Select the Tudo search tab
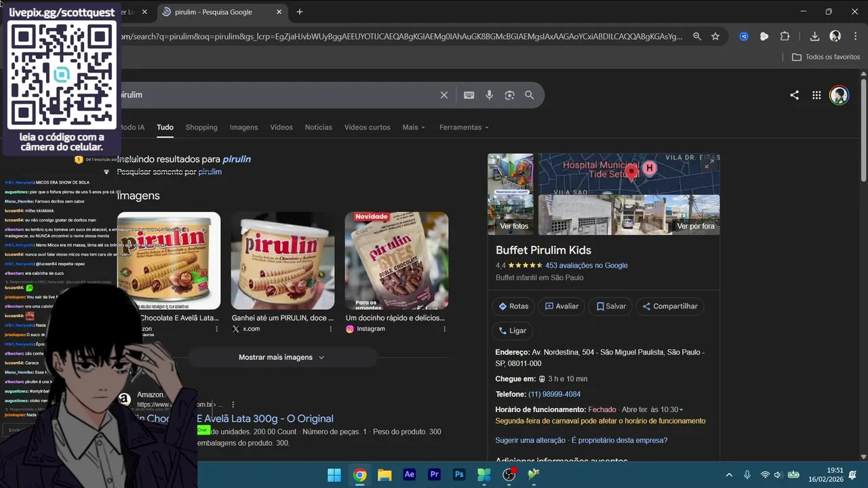 pyautogui.click(x=165, y=127)
